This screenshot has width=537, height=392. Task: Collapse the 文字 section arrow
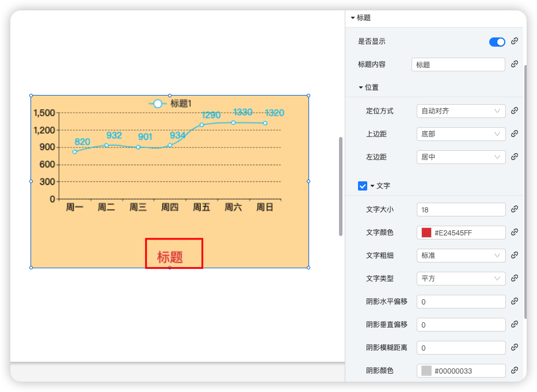[x=372, y=186]
